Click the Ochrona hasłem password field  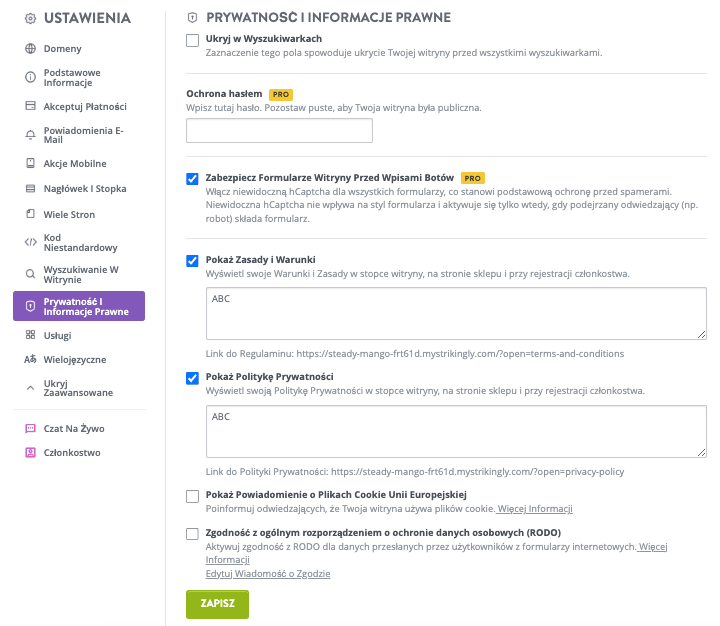click(x=279, y=131)
